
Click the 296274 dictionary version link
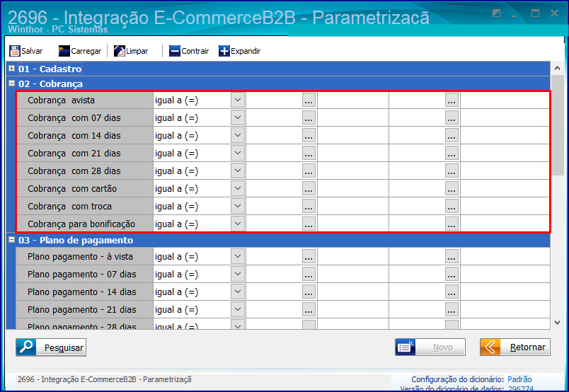pos(521,388)
